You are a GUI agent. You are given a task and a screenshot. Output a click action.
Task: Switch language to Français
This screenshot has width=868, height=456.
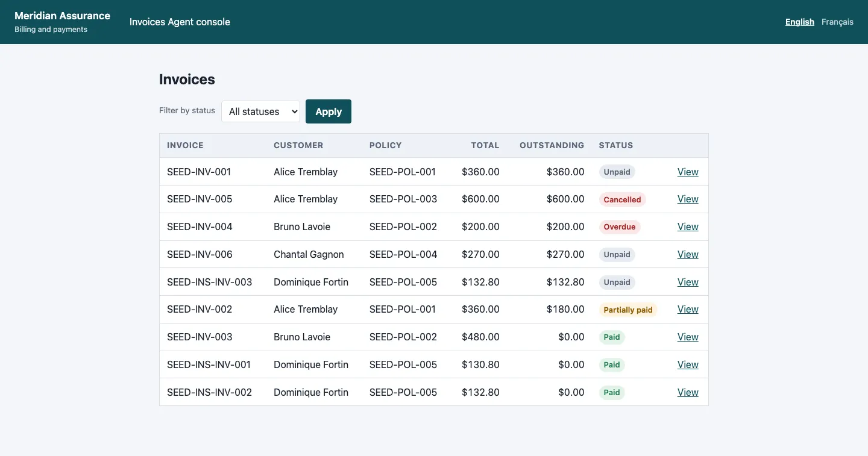(x=837, y=22)
